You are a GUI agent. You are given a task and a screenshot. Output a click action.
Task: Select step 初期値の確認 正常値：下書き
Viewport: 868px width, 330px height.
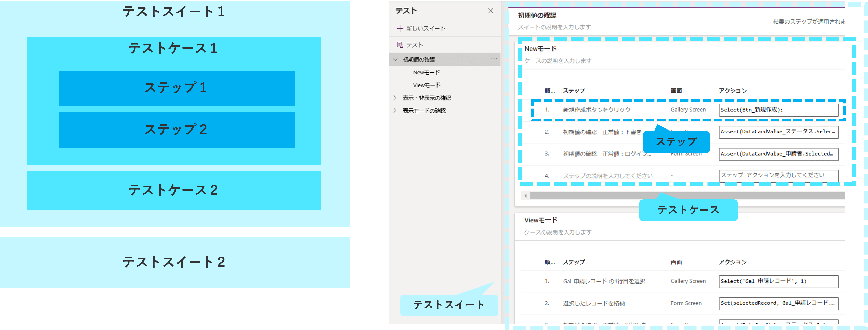click(602, 132)
